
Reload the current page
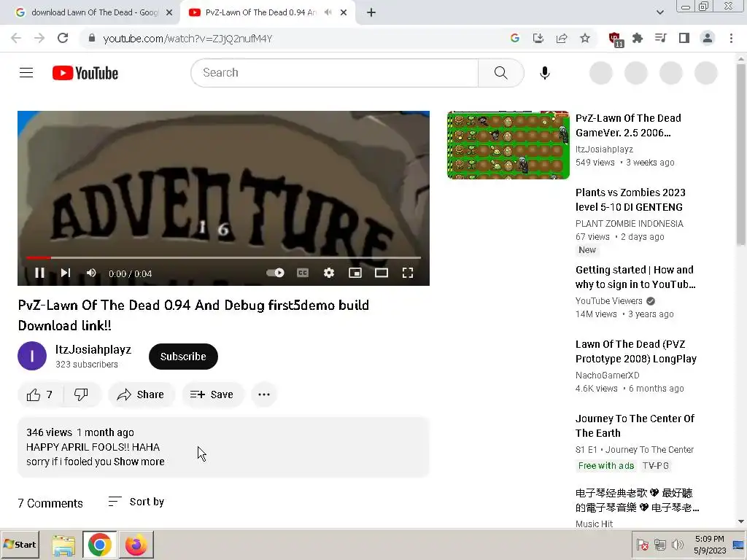coord(63,38)
